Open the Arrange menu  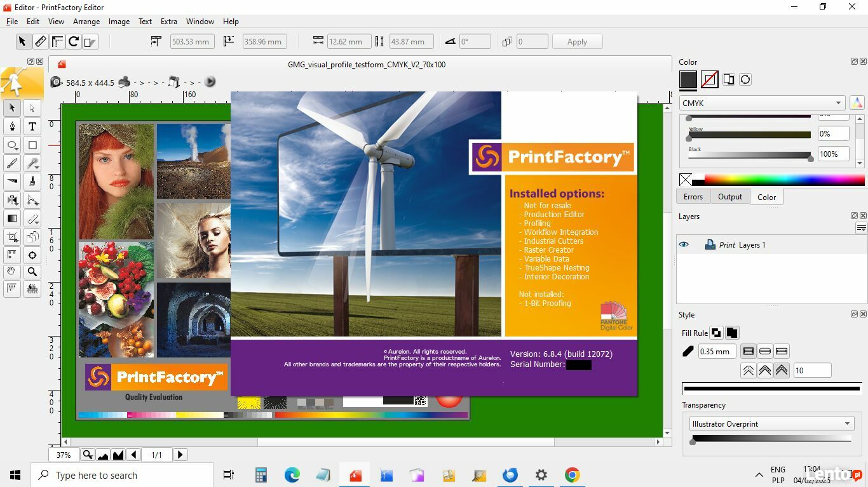pyautogui.click(x=86, y=22)
